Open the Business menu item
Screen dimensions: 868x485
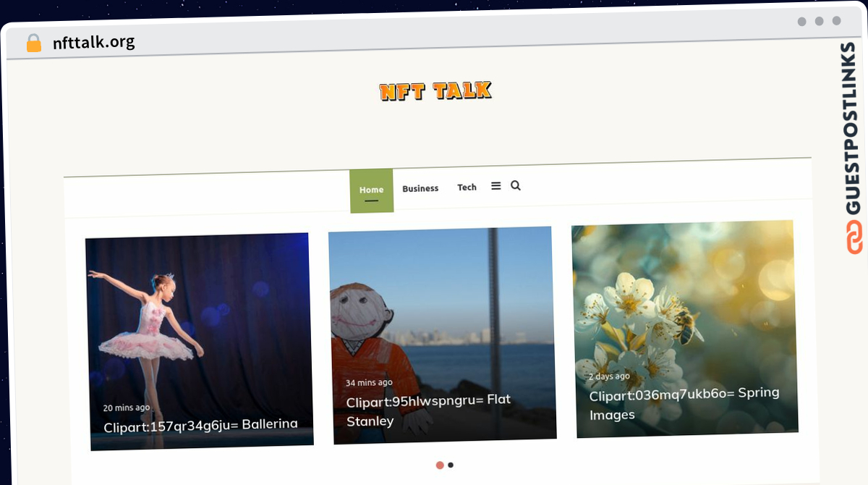point(420,188)
